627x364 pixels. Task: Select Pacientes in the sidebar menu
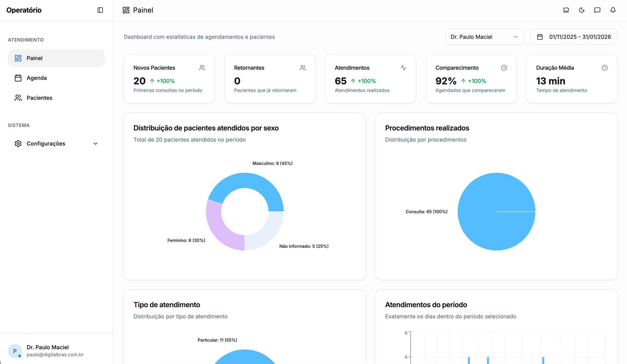click(x=39, y=98)
